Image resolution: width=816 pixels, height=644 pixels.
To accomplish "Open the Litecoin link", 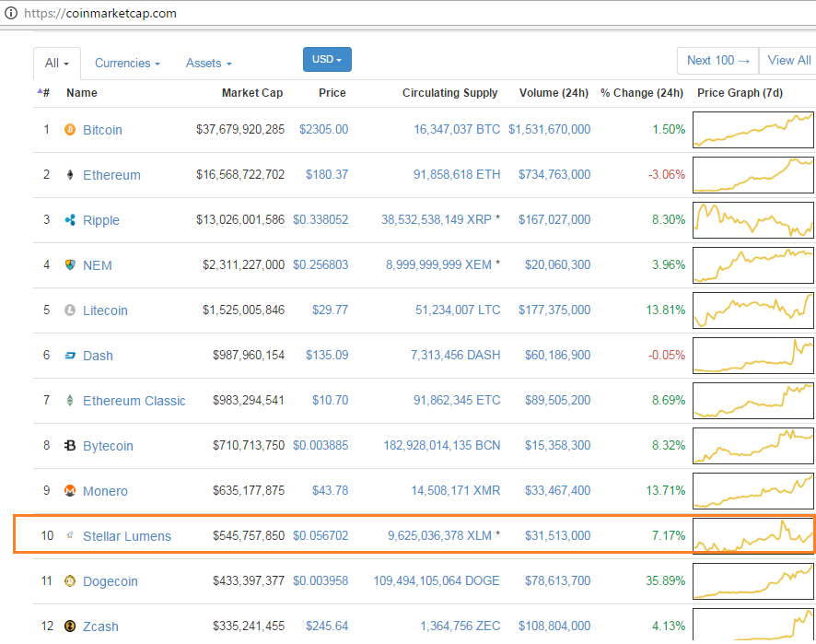I will click(x=105, y=310).
